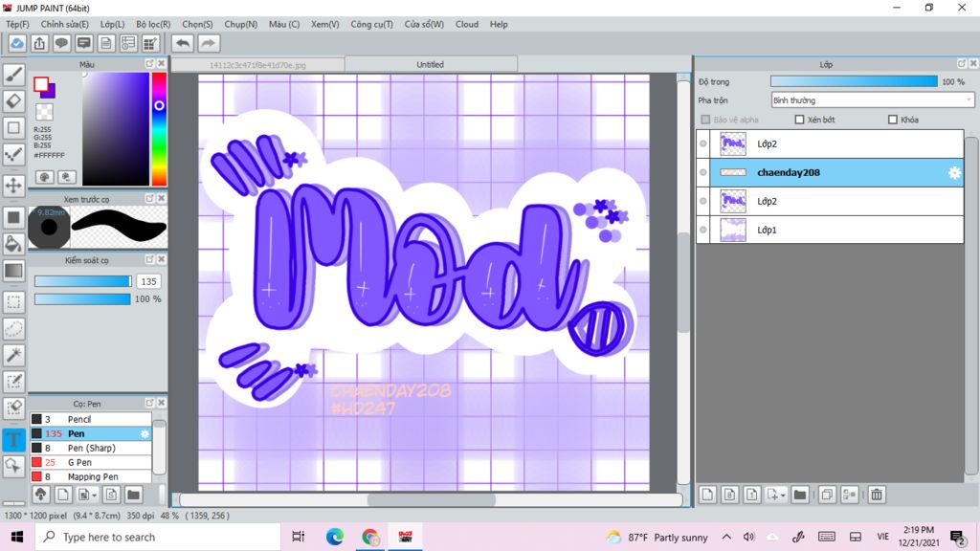Toggle visibility of top Lớp2 layer
The width and height of the screenshot is (980, 551).
coord(703,143)
